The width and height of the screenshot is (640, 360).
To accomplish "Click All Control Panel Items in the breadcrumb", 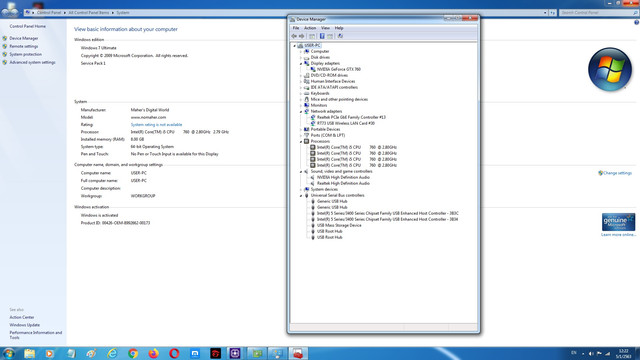I will pos(89,13).
